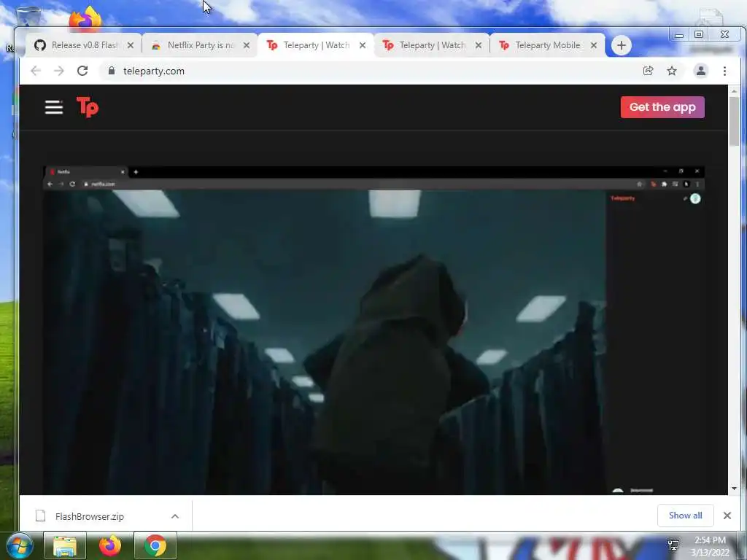Screen dimensions: 747x560
Task: Switch to the Release v0.8 Flash tab
Action: click(x=84, y=45)
